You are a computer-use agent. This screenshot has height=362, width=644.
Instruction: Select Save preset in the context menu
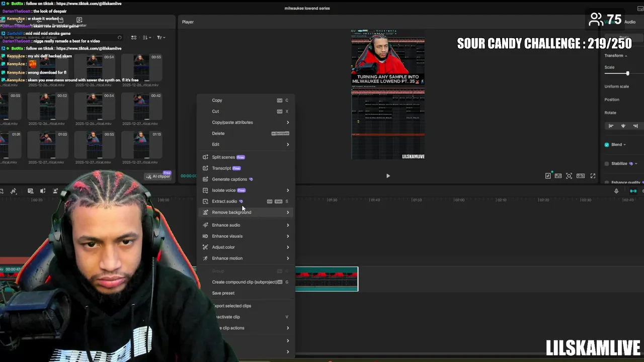[x=246, y=293]
